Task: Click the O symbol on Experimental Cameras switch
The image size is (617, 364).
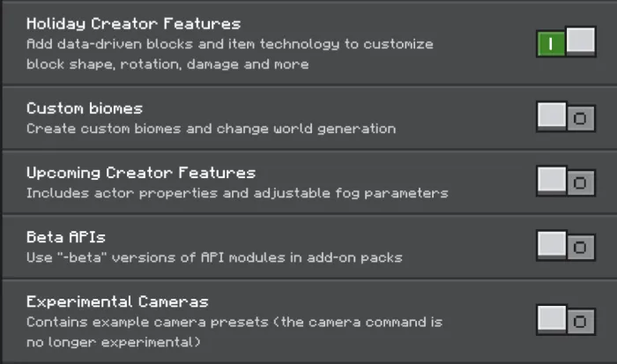Action: [x=580, y=322]
